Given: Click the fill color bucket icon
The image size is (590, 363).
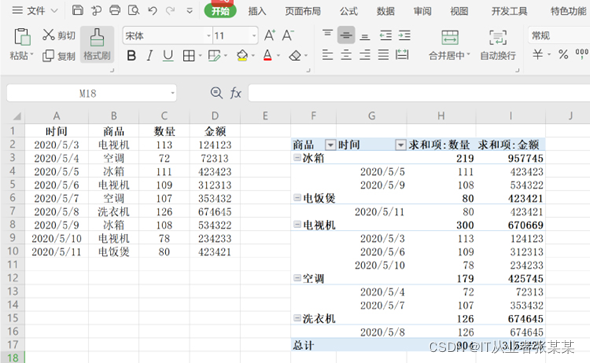Looking at the screenshot, I should (x=242, y=56).
